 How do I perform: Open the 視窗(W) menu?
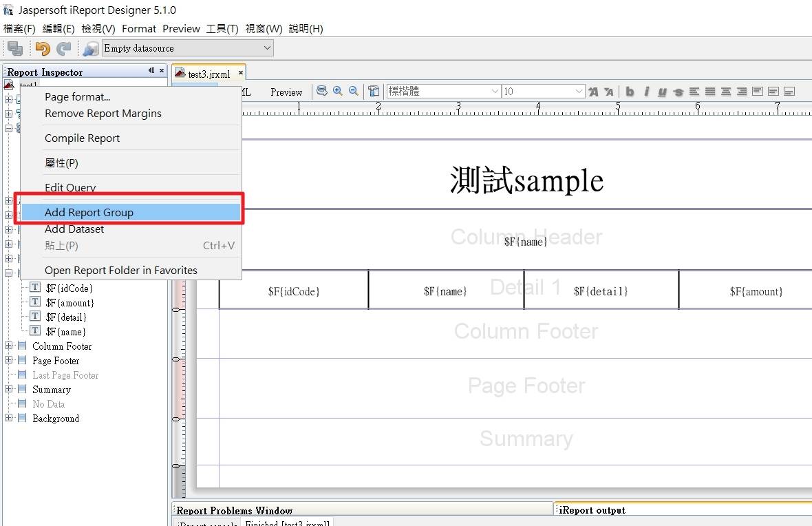(264, 29)
